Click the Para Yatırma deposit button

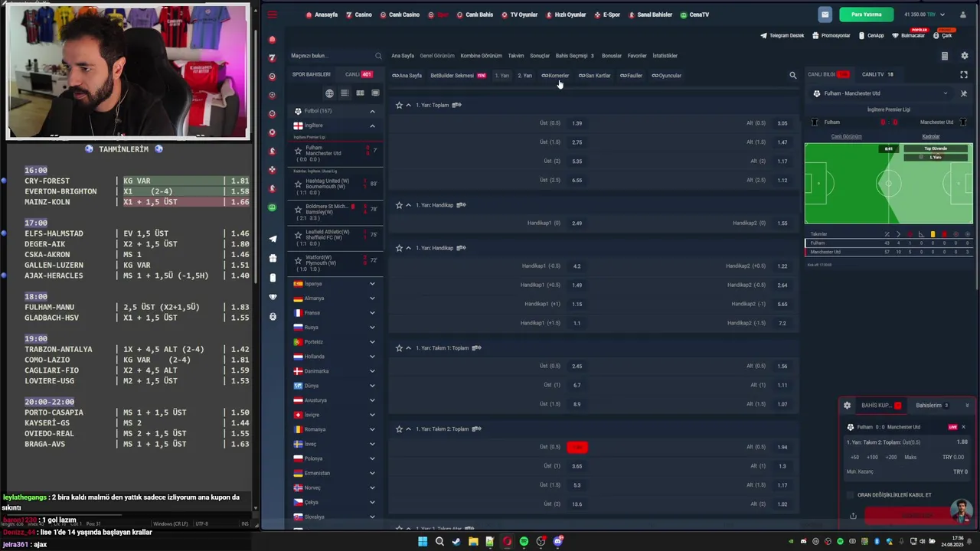tap(866, 15)
